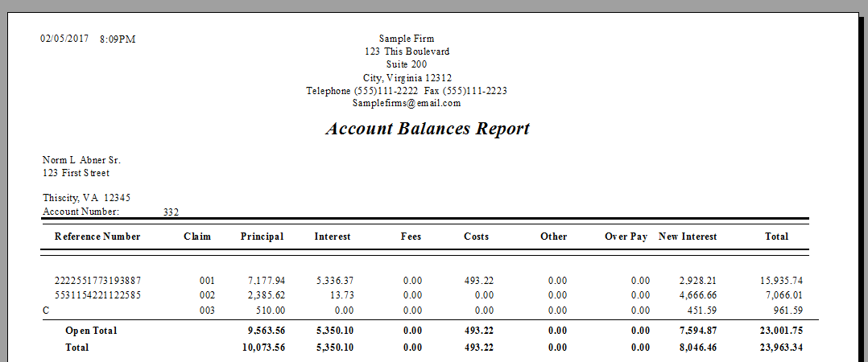Click the grand total amount 23,963.34

pyautogui.click(x=781, y=348)
